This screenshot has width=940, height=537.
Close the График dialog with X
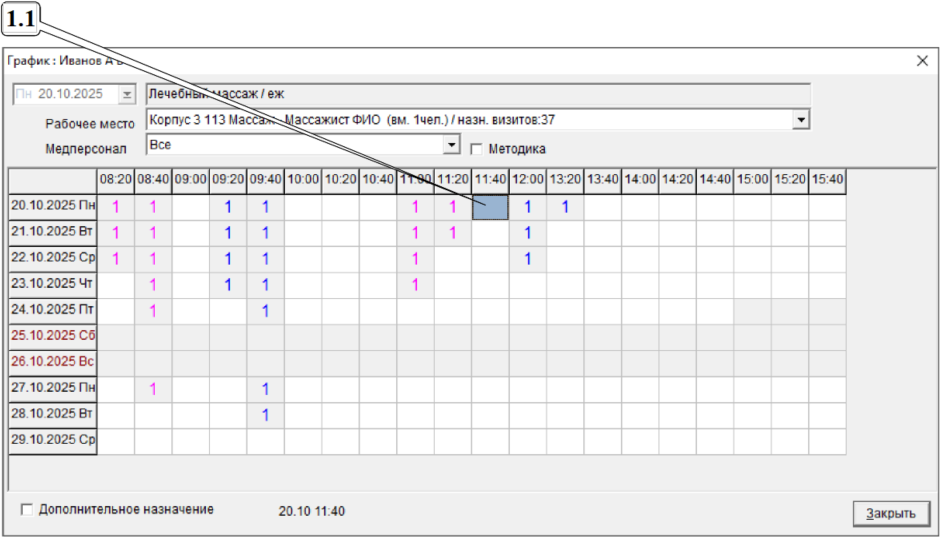pos(922,60)
